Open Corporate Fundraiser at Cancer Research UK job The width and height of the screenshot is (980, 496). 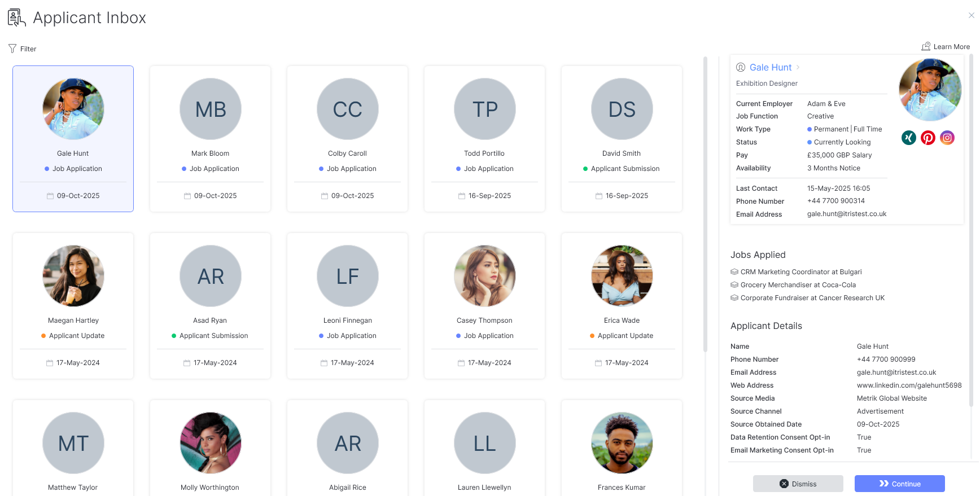pos(812,298)
